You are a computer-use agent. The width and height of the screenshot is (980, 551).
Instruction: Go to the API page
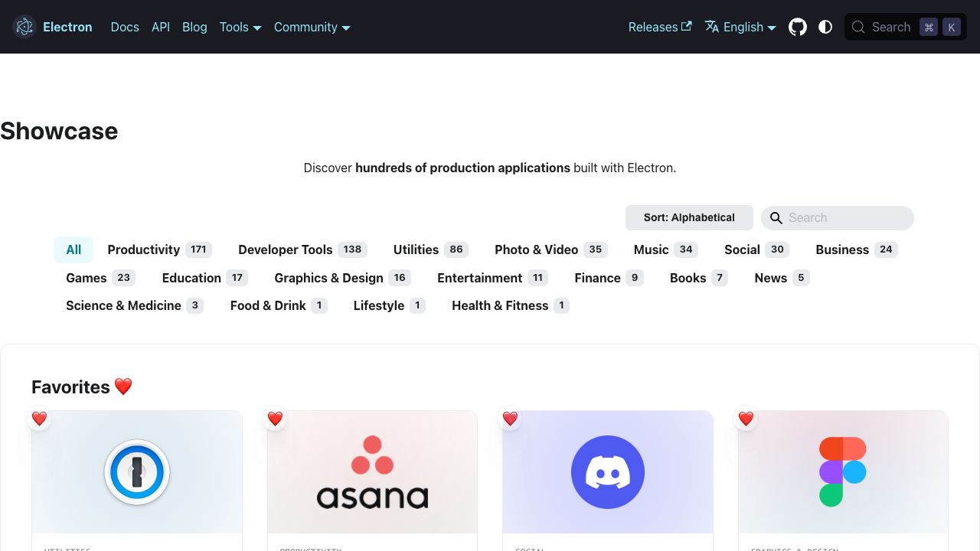[161, 27]
